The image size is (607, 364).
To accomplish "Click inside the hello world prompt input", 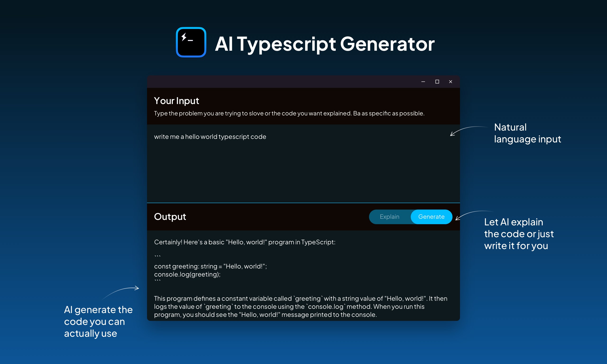I will point(210,137).
